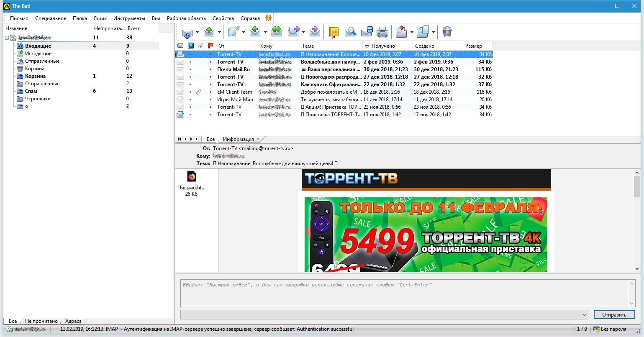Click the Search Messages magnifier icon
The image size is (644, 337).
click(350, 32)
